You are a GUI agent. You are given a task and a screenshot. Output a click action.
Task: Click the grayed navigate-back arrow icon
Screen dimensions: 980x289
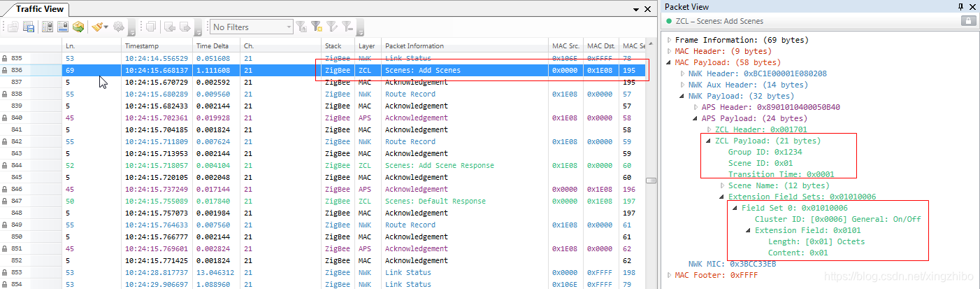pos(169,27)
